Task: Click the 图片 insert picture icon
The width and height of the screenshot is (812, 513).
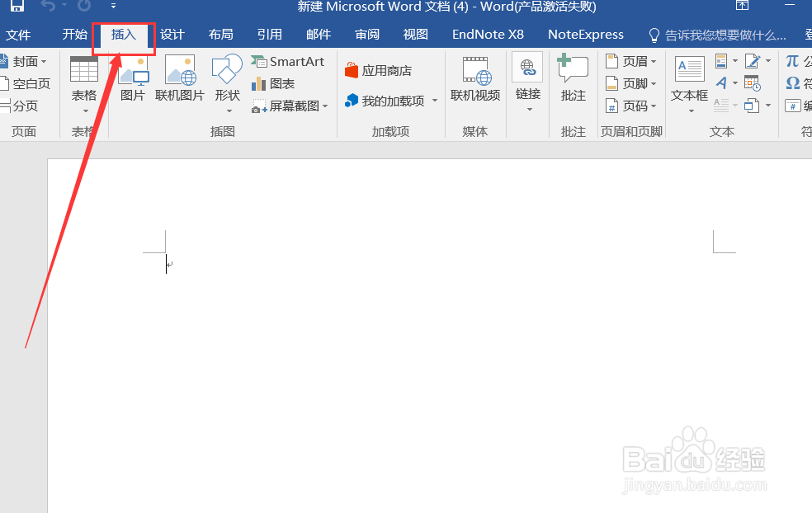Action: tap(133, 78)
